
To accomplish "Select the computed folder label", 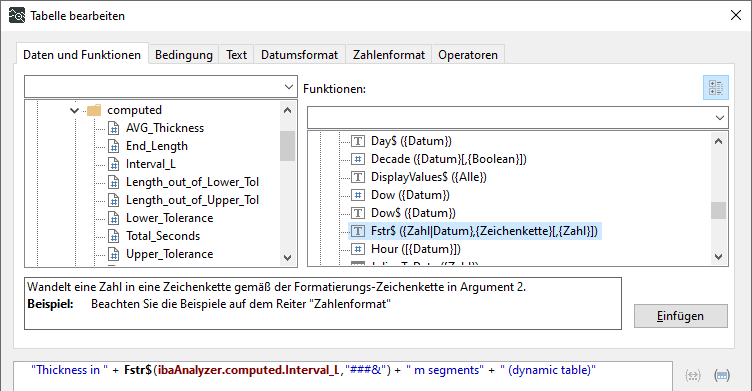I will (x=134, y=110).
